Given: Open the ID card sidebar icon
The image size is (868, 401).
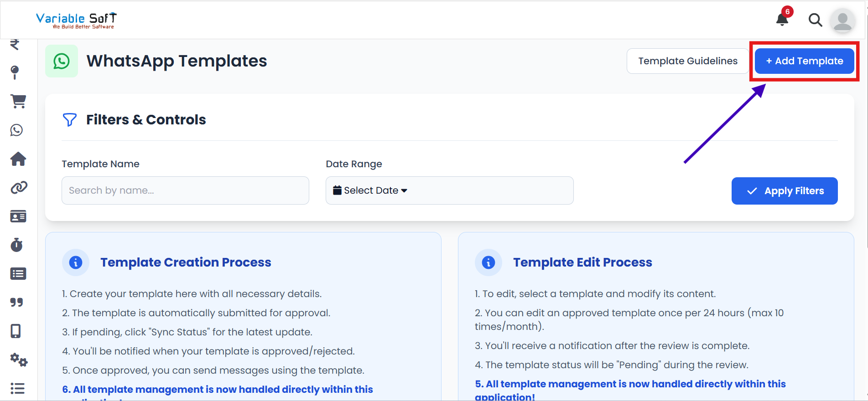Looking at the screenshot, I should [x=18, y=216].
